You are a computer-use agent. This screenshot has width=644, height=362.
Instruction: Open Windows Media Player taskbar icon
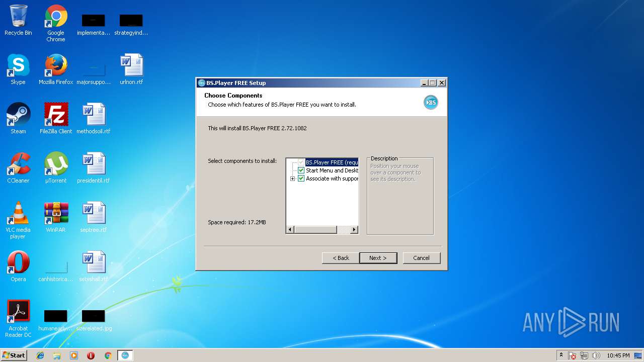pos(74,355)
